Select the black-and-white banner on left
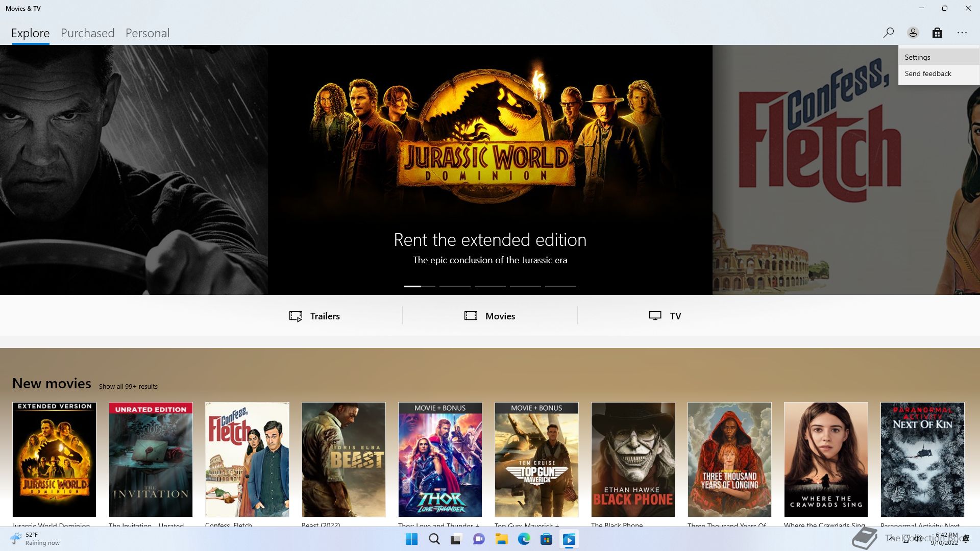 [x=134, y=170]
